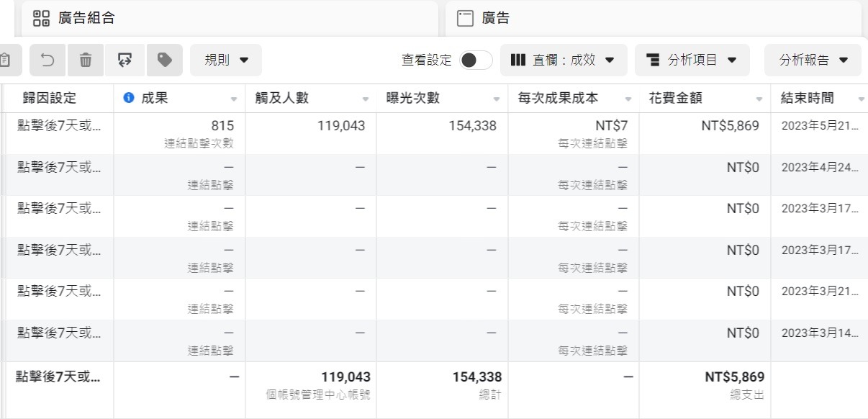
Task: Click the undo icon
Action: 48,60
